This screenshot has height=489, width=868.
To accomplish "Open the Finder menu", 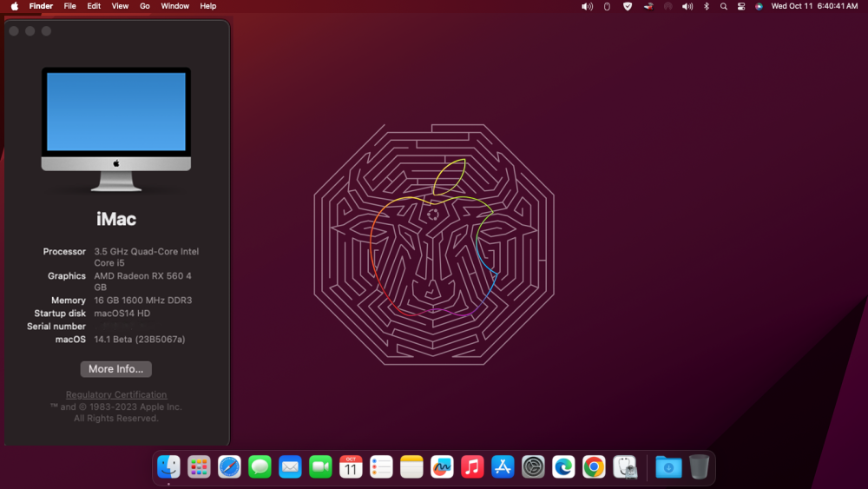I will 41,6.
